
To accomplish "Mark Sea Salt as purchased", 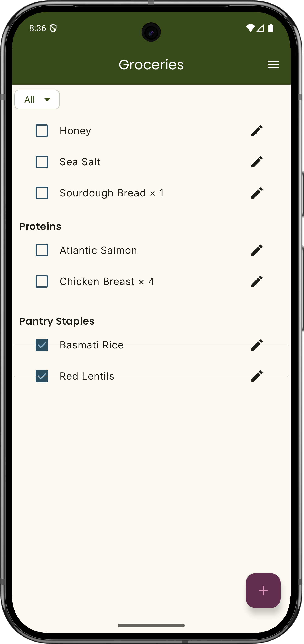I will [42, 162].
